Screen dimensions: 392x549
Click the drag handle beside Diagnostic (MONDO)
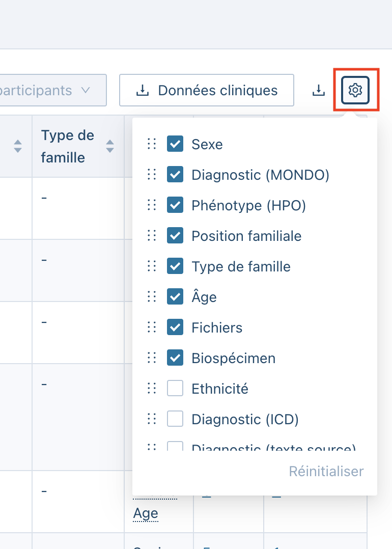151,175
